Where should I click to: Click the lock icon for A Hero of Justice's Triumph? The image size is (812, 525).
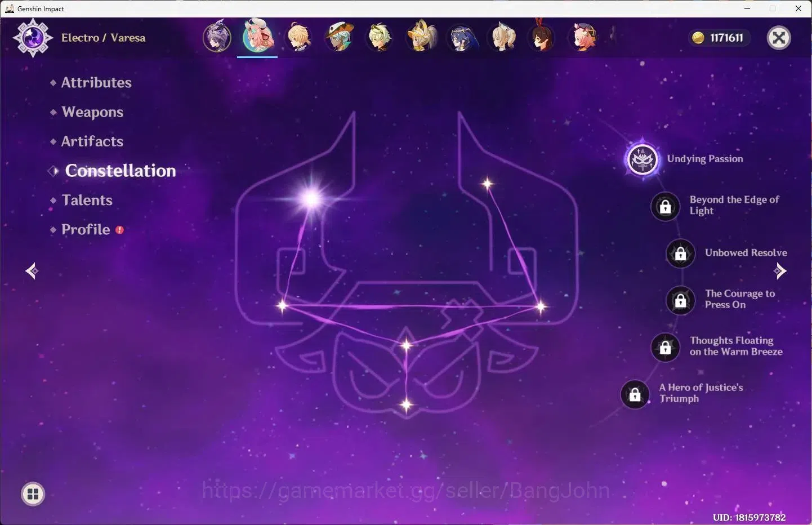(x=635, y=394)
